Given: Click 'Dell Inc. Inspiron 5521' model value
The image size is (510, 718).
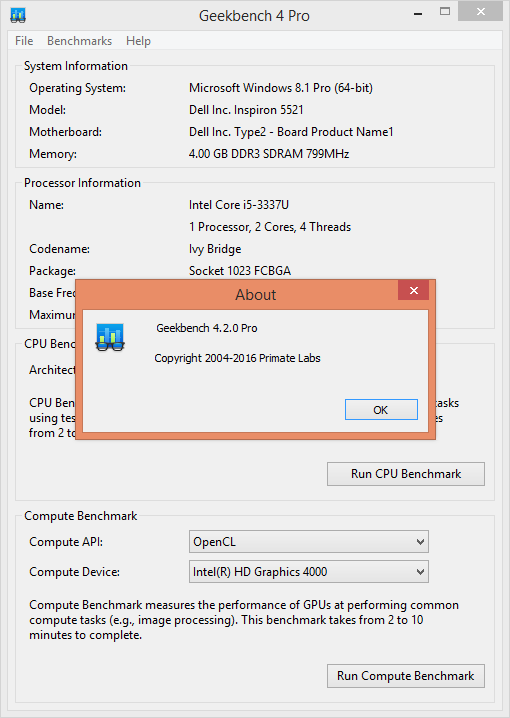Looking at the screenshot, I should (x=246, y=110).
